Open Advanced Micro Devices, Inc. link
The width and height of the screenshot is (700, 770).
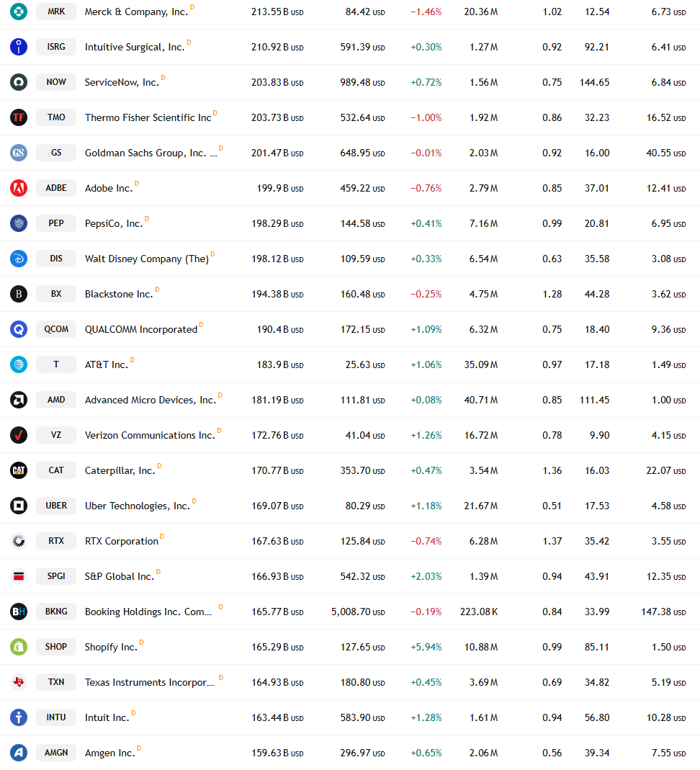[x=151, y=400]
